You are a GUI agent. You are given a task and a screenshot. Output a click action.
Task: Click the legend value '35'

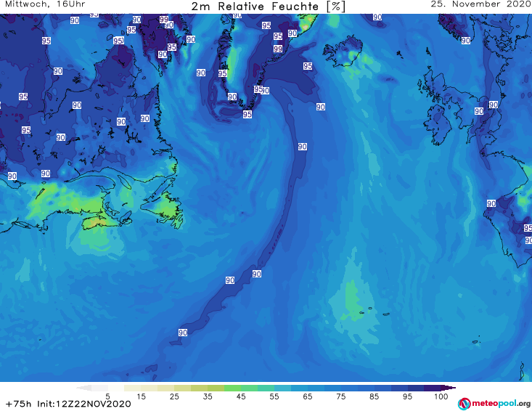point(208,396)
